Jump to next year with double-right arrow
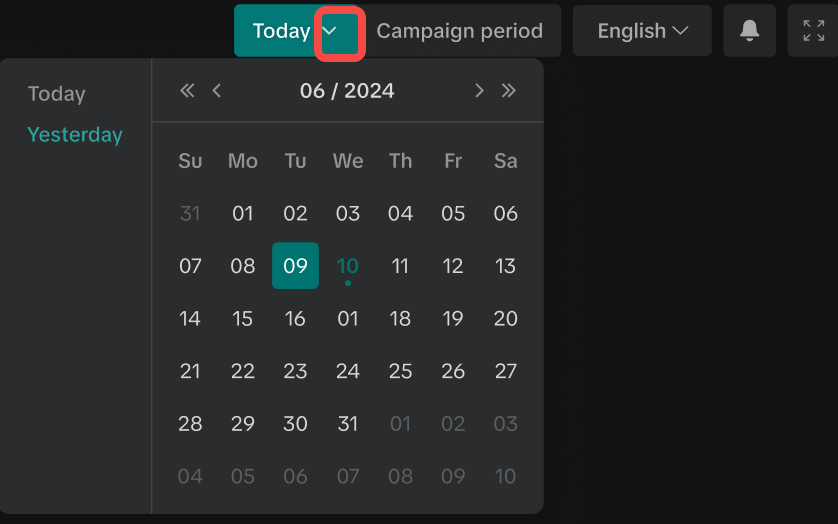 click(x=509, y=91)
